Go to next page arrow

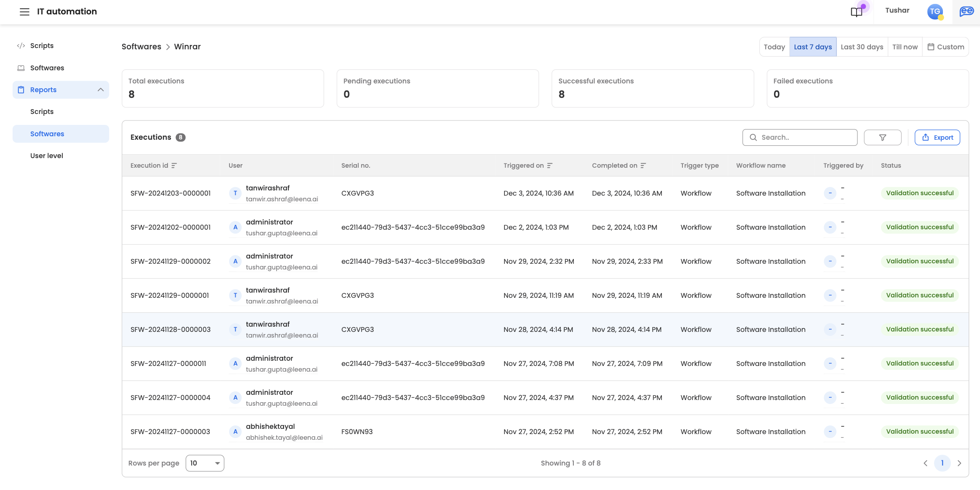coord(959,463)
